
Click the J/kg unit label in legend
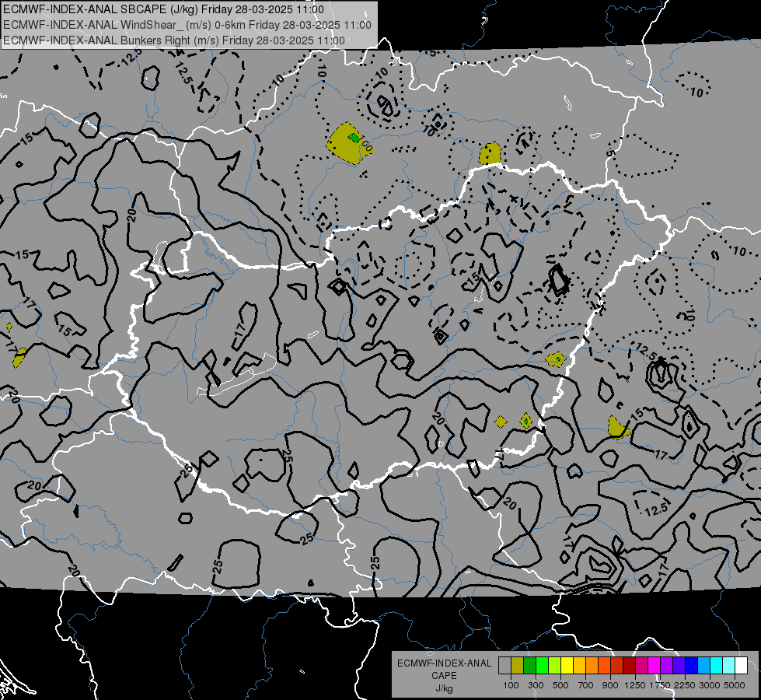tap(444, 688)
